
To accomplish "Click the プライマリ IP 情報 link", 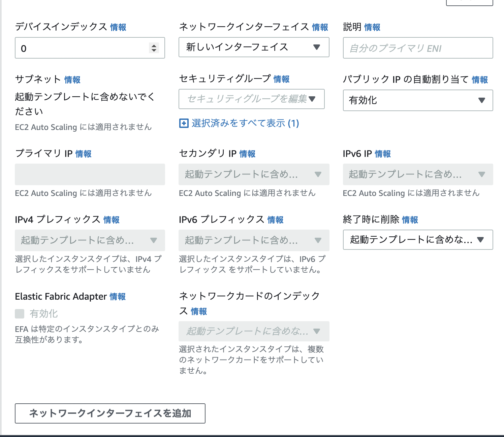I will point(83,154).
